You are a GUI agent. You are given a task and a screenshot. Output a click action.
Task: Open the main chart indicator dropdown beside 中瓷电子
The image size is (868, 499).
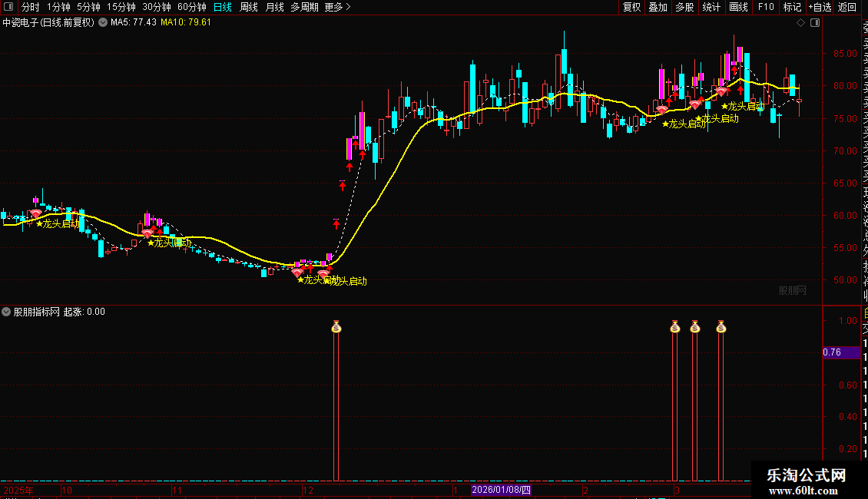[103, 22]
